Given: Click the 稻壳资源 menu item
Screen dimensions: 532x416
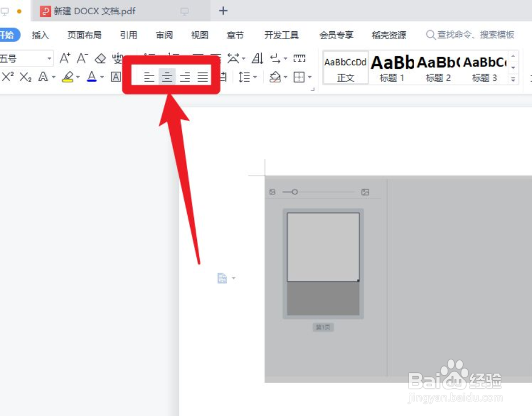Looking at the screenshot, I should 389,35.
